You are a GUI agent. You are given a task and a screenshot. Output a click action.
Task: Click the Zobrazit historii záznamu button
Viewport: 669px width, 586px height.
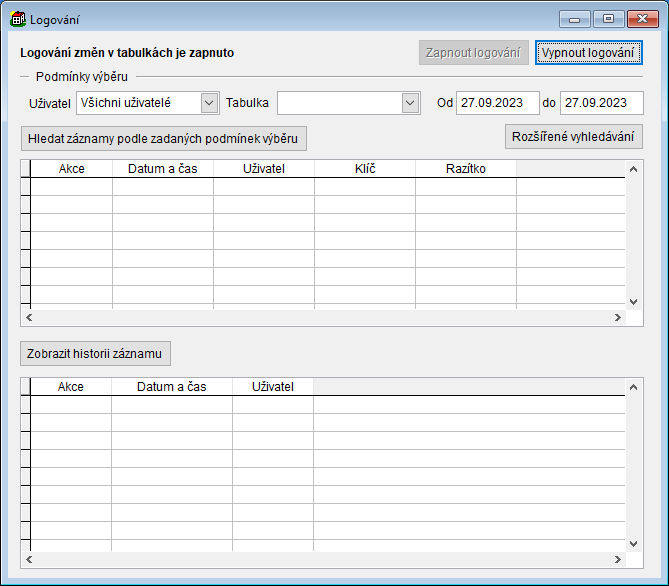click(96, 353)
